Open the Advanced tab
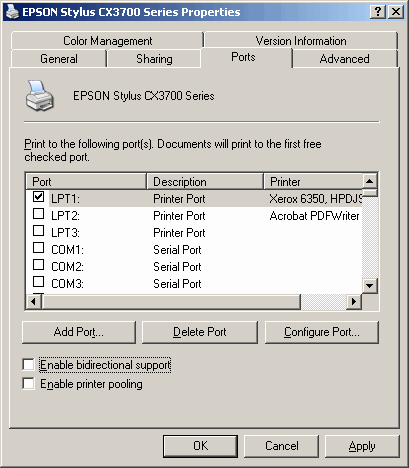 point(345,59)
